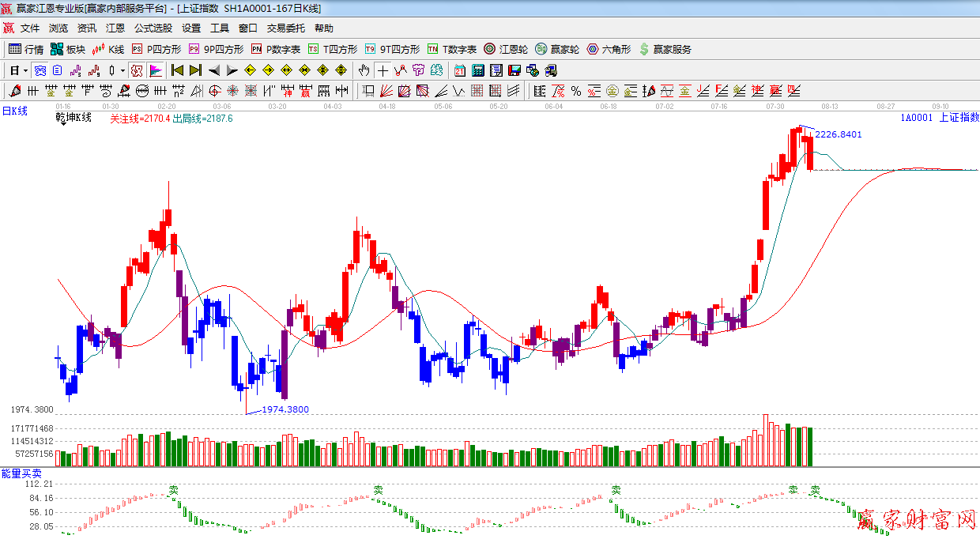Select the hand pan tool icon
The width and height of the screenshot is (980, 539).
pyautogui.click(x=364, y=70)
